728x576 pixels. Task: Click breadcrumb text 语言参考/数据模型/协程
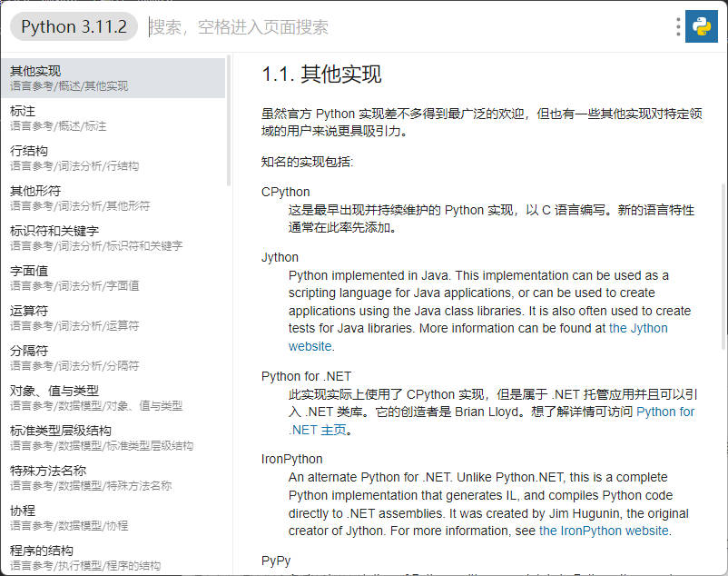click(x=69, y=525)
